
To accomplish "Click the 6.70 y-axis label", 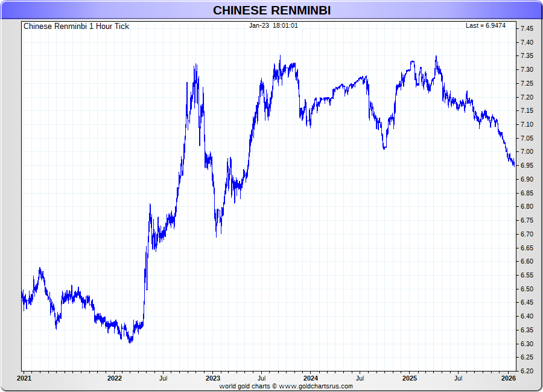I will (x=527, y=234).
